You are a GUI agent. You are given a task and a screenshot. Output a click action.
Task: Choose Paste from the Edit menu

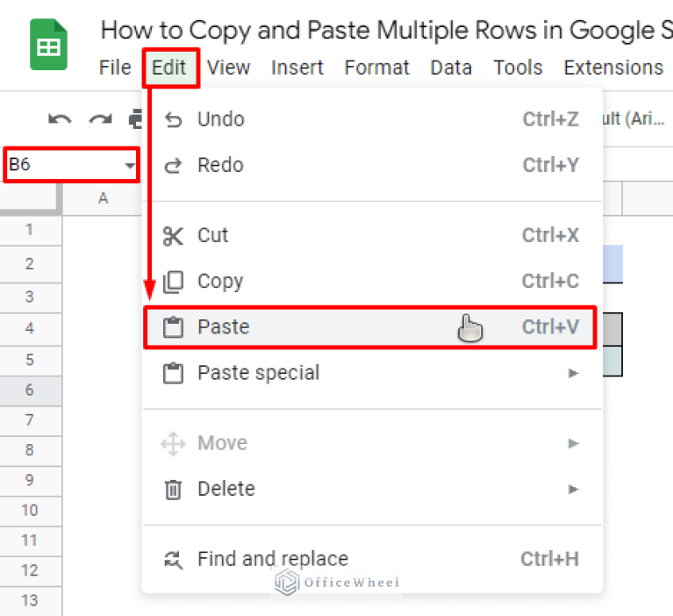(370, 327)
